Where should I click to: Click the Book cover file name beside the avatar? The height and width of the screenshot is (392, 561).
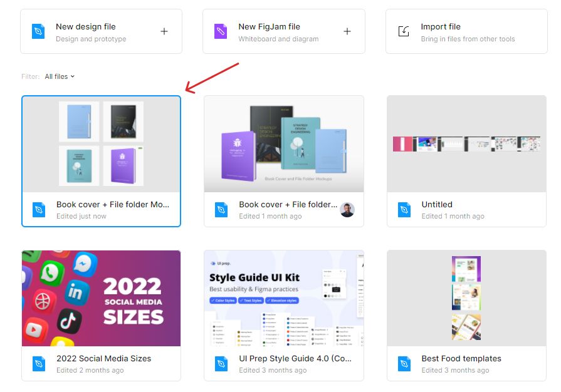pos(288,204)
